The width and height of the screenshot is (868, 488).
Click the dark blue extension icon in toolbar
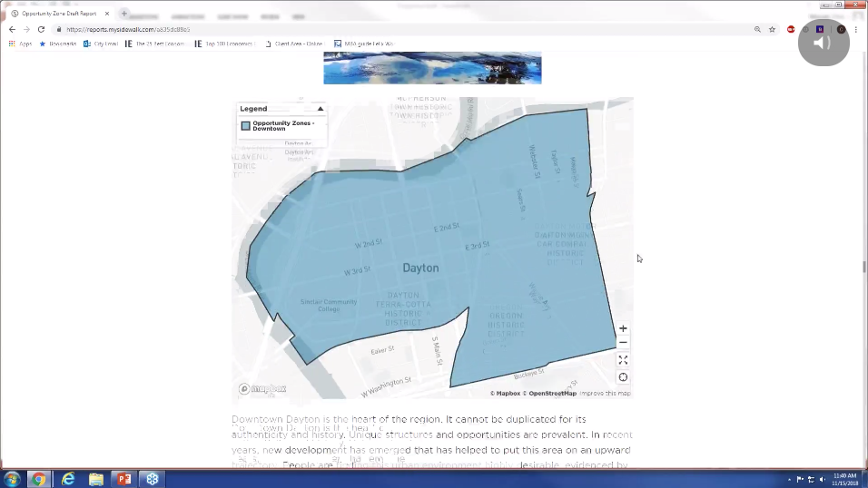pos(820,29)
